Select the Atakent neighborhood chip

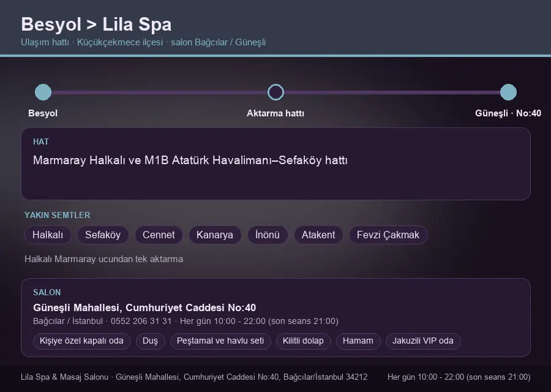point(318,235)
